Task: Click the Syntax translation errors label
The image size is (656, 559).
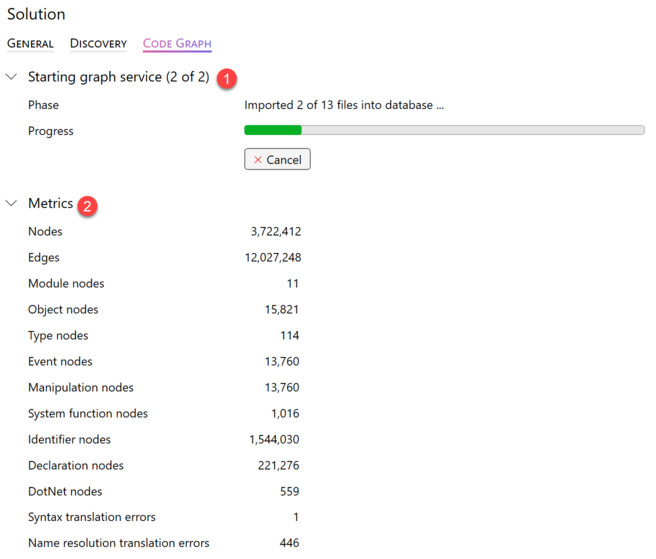Action: coord(92,517)
